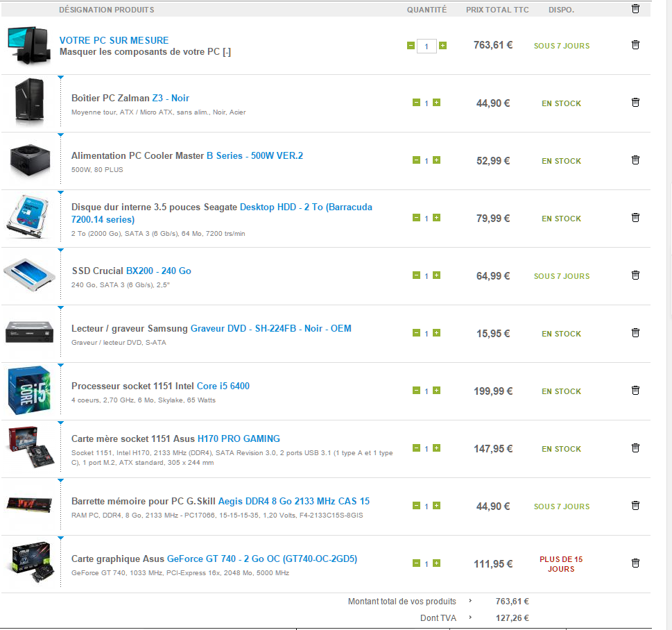Increase Crucial BX200 SSD quantity

(x=436, y=275)
